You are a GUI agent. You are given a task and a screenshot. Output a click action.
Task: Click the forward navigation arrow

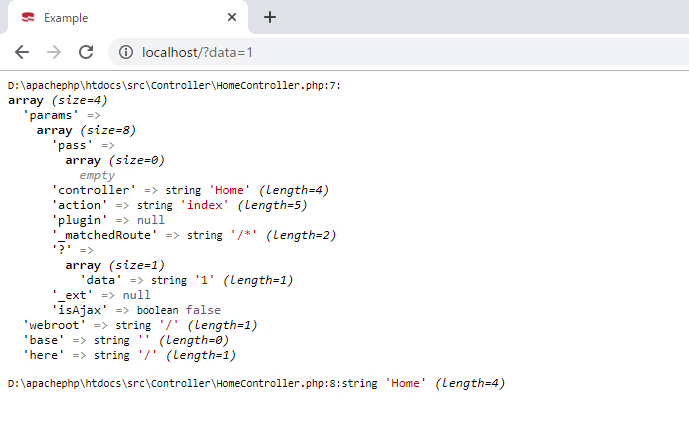tap(54, 52)
